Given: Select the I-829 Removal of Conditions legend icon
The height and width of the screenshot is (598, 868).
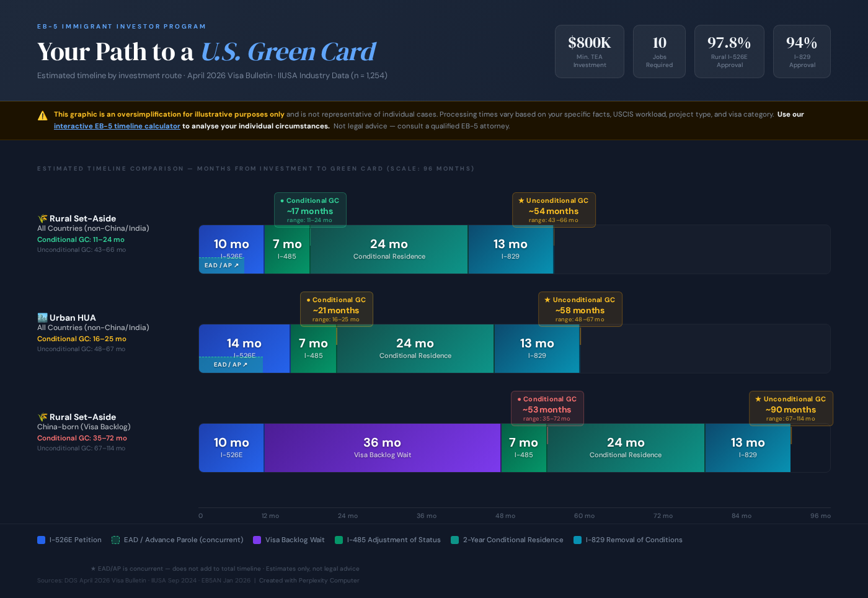Looking at the screenshot, I should [577, 540].
